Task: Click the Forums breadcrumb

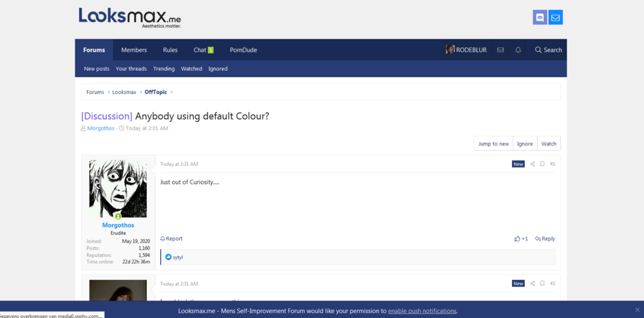Action: (x=95, y=92)
